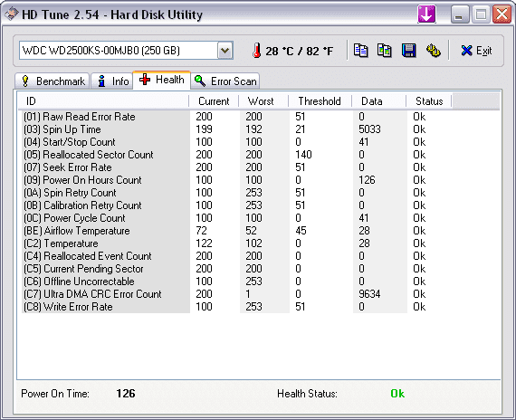Click the Worst column header
Screen dimensions: 516x420
pos(263,101)
